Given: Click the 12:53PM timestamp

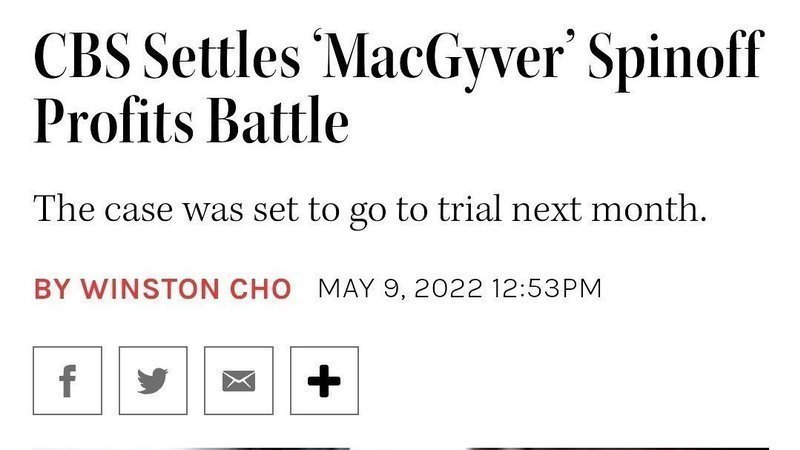Looking at the screenshot, I should [x=546, y=289].
